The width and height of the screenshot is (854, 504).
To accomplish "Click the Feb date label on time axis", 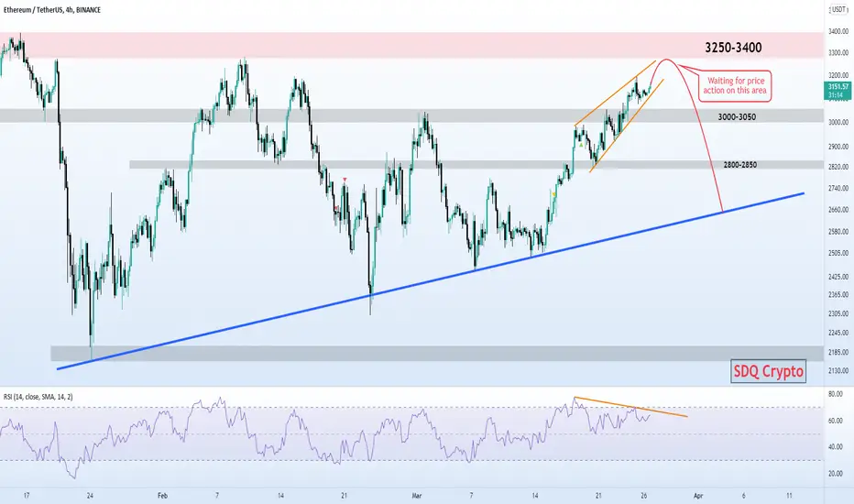I will (x=162, y=496).
